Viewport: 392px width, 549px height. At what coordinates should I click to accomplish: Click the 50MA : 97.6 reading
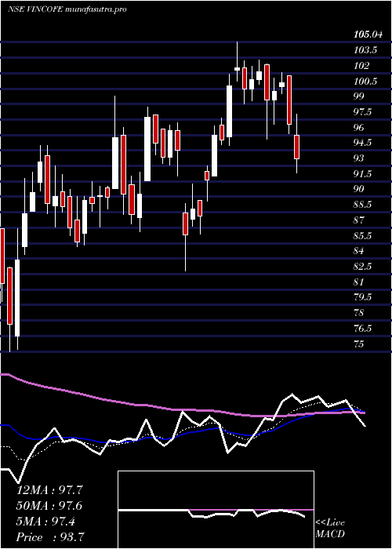(50, 506)
